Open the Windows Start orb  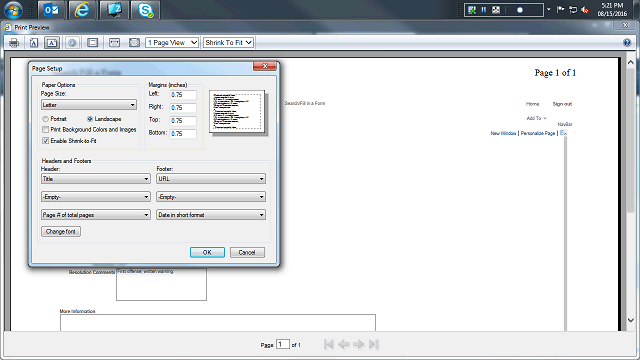click(13, 10)
